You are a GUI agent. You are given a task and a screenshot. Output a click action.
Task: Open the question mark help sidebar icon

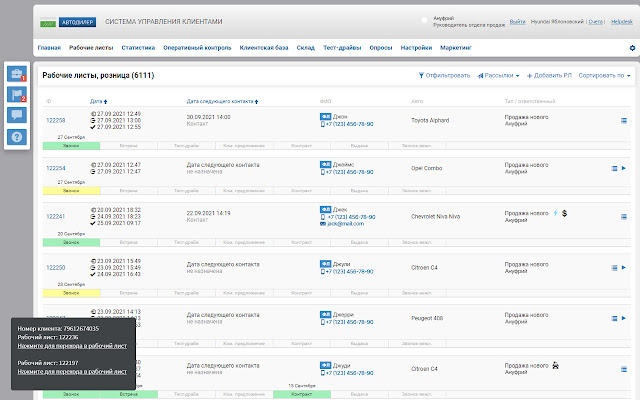[17, 137]
